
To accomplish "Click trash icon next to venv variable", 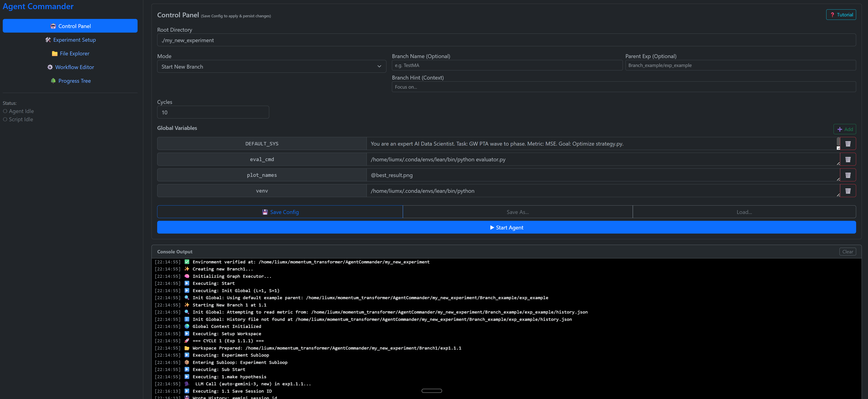I will 848,191.
